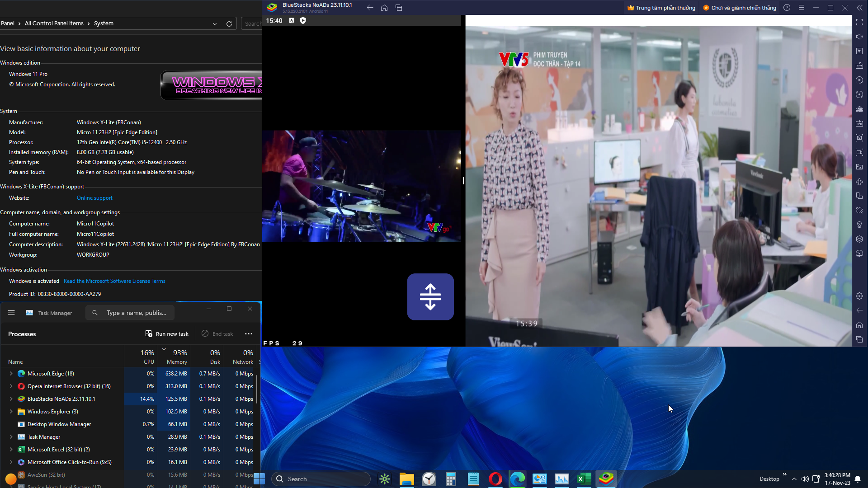Click the Control Panel search field
The width and height of the screenshot is (868, 488).
[251, 23]
